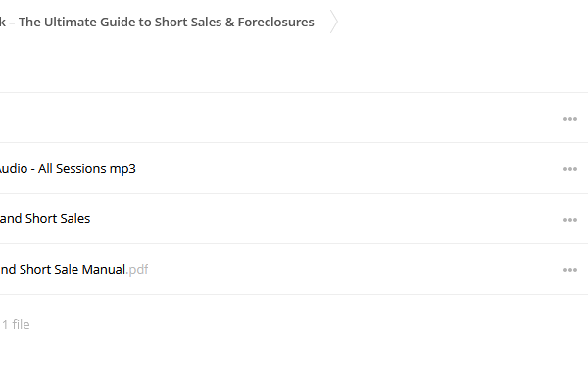588x372 pixels.
Task: Click the word Manual in the pdf entry
Action: [x=104, y=270]
